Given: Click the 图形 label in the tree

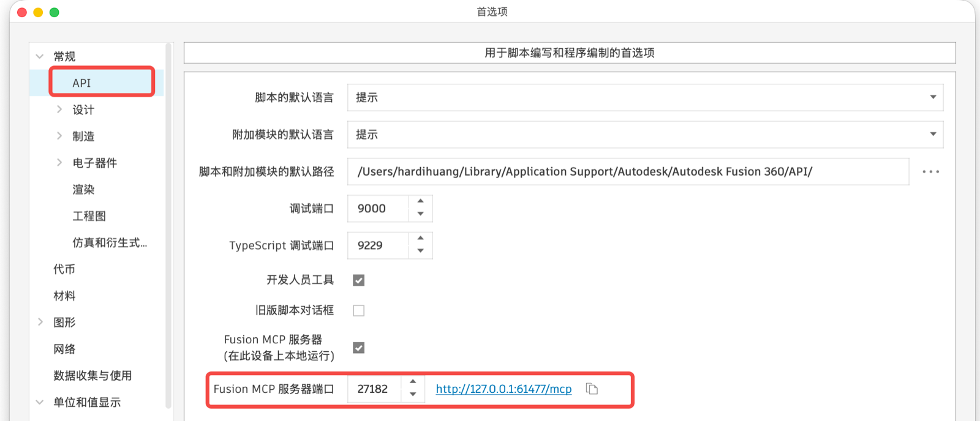Looking at the screenshot, I should pyautogui.click(x=64, y=322).
